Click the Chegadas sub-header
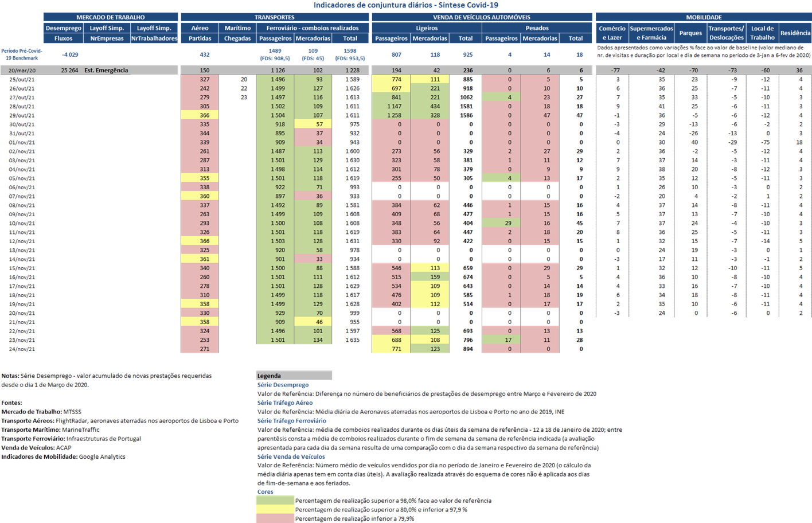The height and width of the screenshot is (523, 812). pyautogui.click(x=237, y=38)
